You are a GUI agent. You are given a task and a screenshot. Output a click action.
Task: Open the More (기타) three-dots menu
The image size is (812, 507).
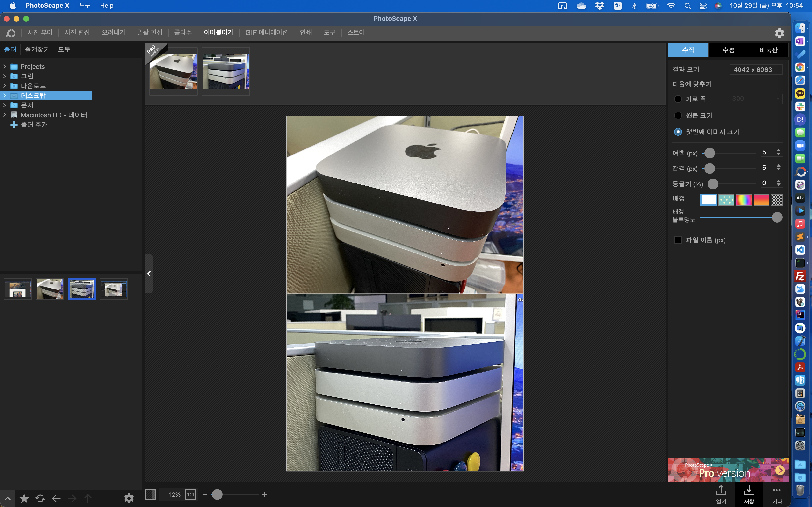776,491
